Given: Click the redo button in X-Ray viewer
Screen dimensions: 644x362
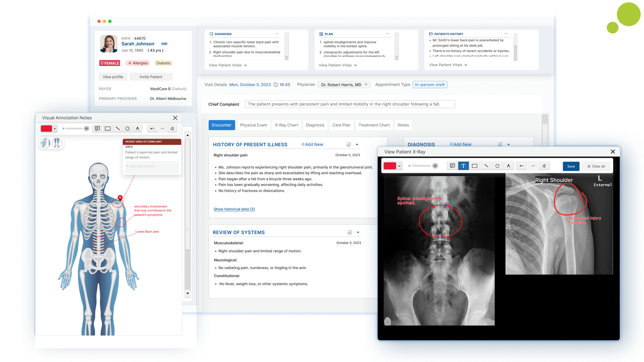Looking at the screenshot, I should tap(533, 166).
